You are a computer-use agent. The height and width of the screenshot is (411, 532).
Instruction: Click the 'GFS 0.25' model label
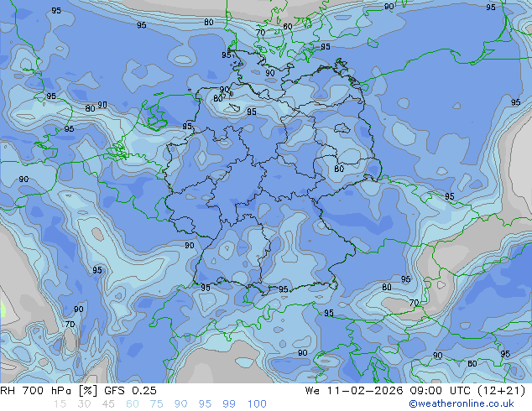tap(130, 391)
